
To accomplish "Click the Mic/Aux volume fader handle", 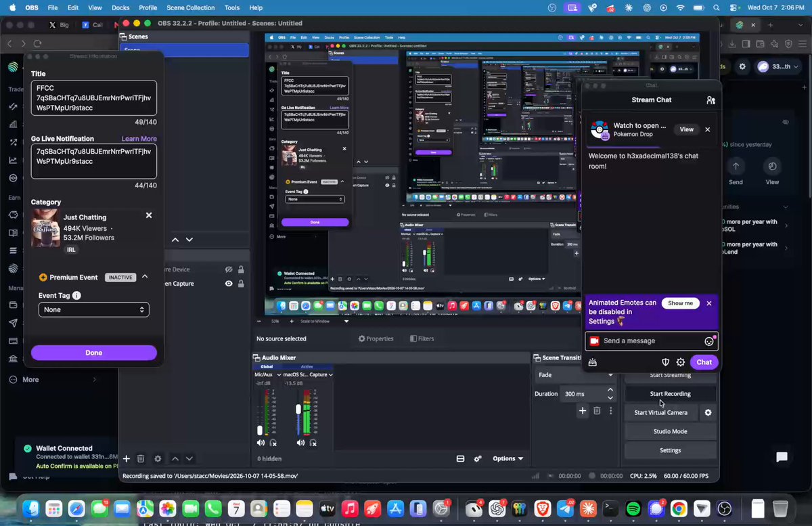I will pos(260,430).
